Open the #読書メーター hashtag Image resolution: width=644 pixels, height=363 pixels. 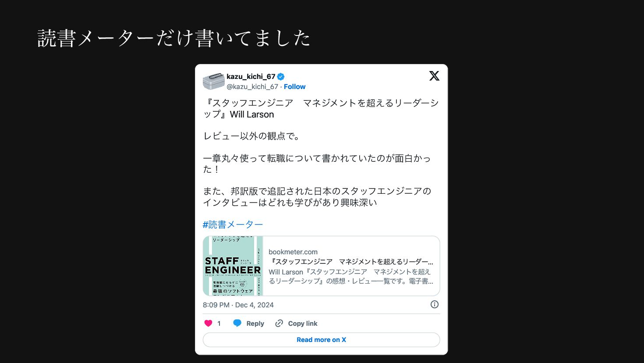(x=233, y=224)
